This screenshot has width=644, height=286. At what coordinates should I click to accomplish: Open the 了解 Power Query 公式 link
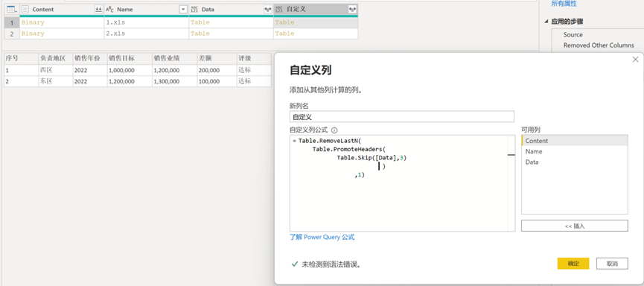coord(322,237)
